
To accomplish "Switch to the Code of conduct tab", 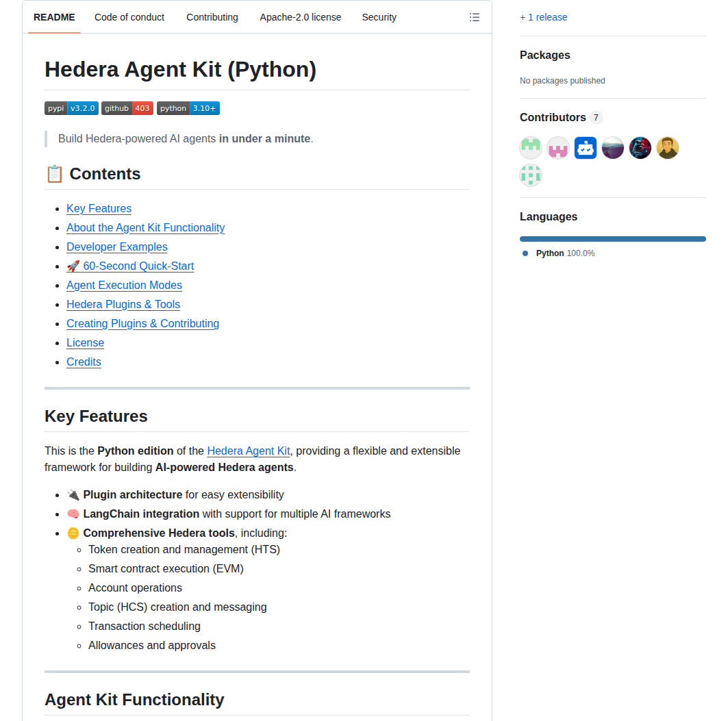I will pyautogui.click(x=129, y=17).
